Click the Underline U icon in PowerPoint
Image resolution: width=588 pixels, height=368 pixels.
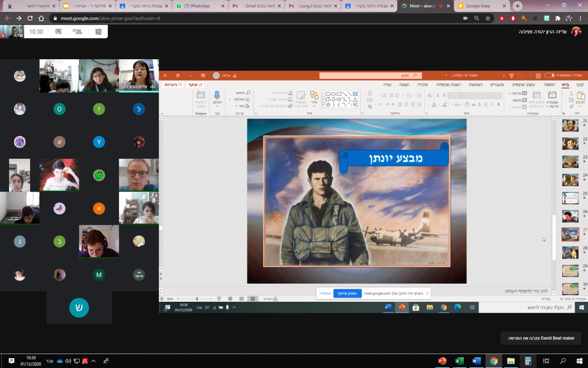point(486,104)
